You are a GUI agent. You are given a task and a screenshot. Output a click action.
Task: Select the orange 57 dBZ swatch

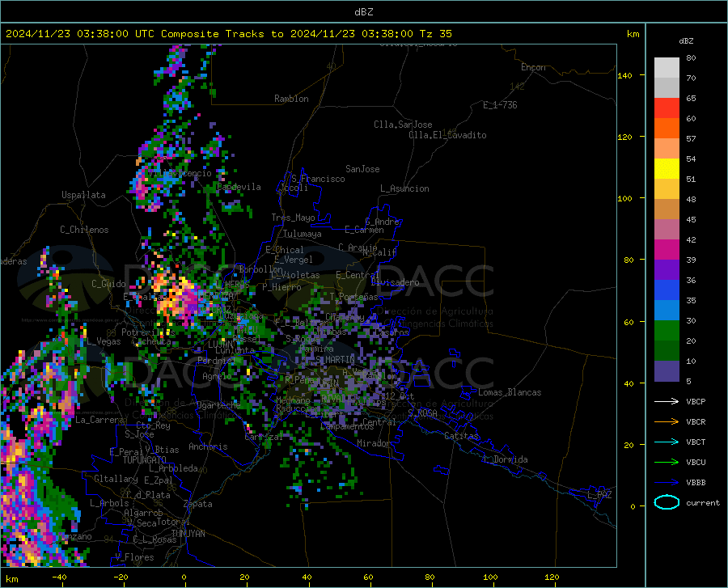[667, 129]
